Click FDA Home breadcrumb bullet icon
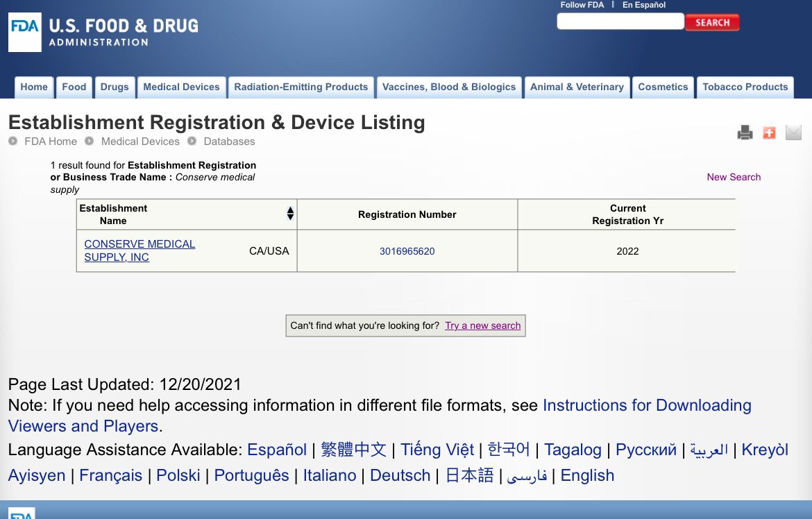The height and width of the screenshot is (519, 812). coord(13,141)
